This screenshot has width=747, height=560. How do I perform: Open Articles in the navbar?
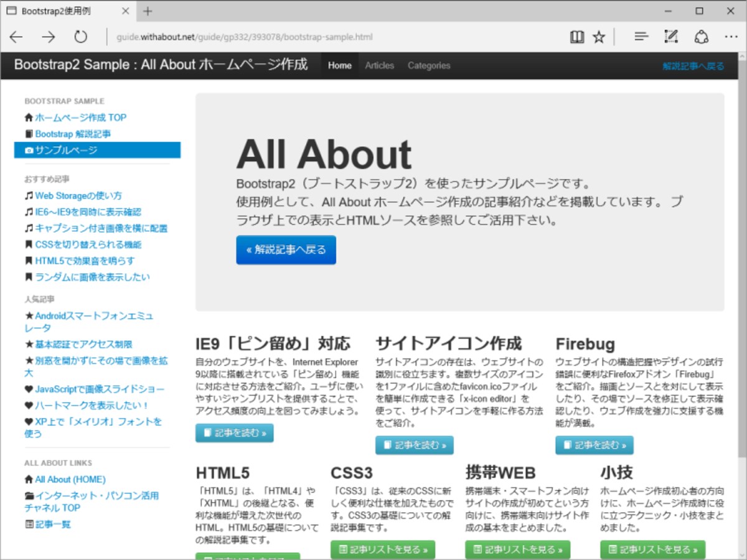[380, 66]
